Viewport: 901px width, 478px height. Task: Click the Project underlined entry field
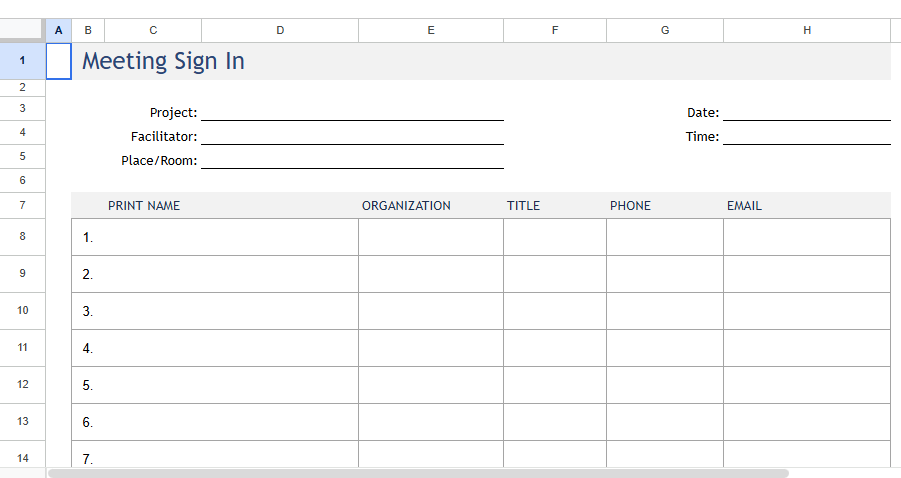point(352,109)
